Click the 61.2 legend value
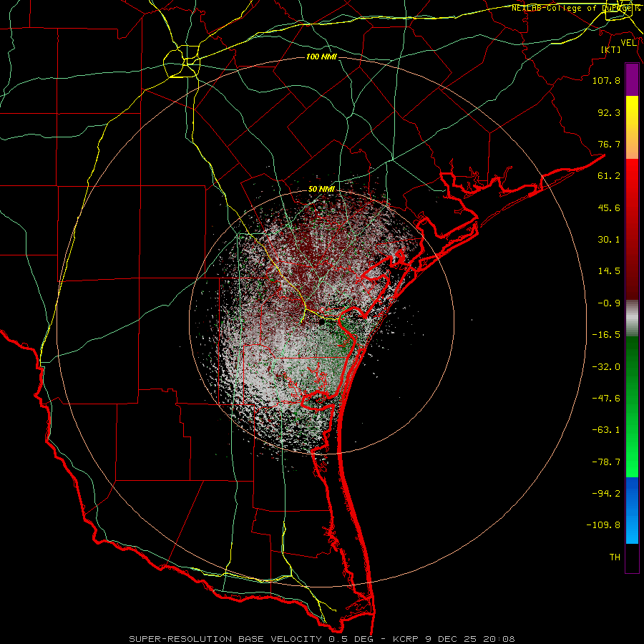 609,176
